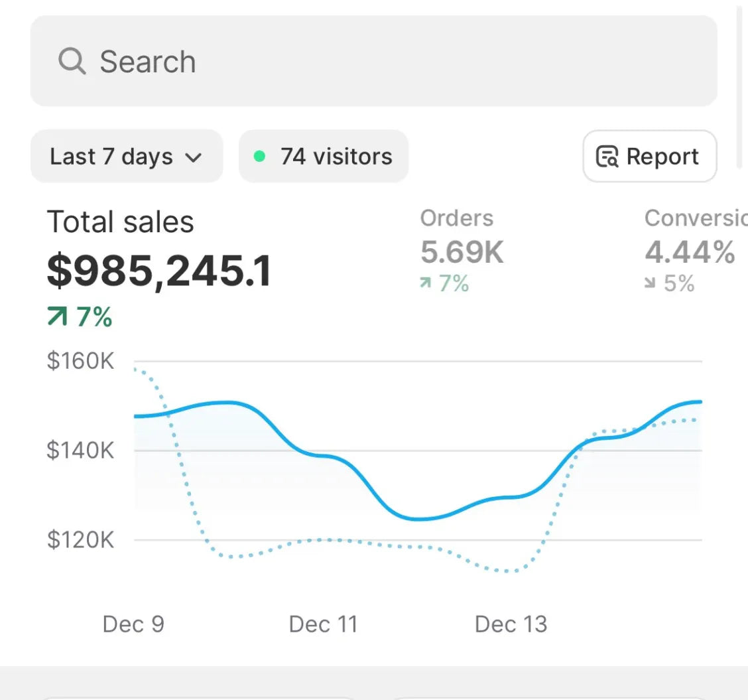Viewport: 748px width, 700px height.
Task: Click the green live visitors dot
Action: (260, 157)
